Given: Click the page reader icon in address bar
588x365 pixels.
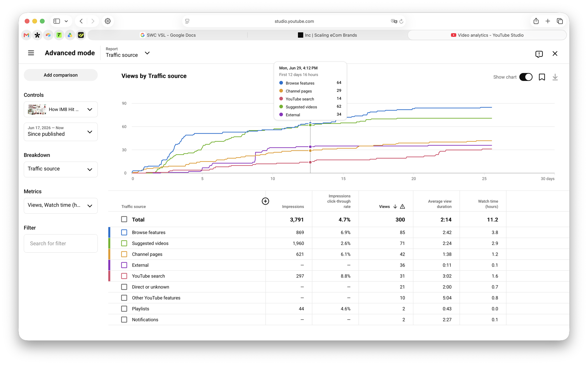Looking at the screenshot, I should pyautogui.click(x=187, y=21).
